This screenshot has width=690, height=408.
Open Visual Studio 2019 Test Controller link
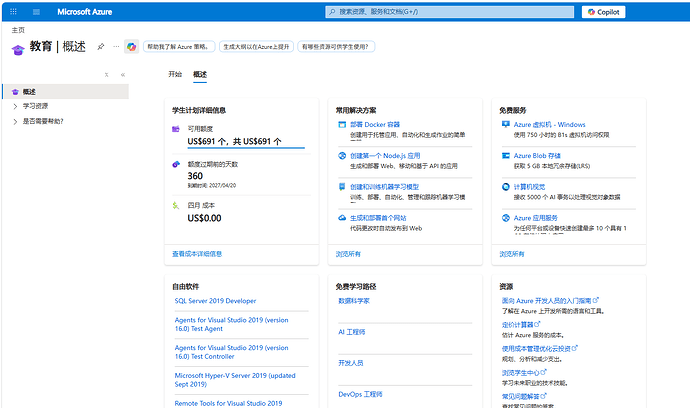231,352
